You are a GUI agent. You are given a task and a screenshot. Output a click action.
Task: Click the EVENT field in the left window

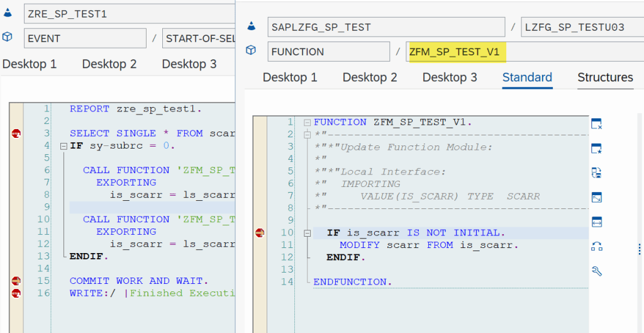85,38
